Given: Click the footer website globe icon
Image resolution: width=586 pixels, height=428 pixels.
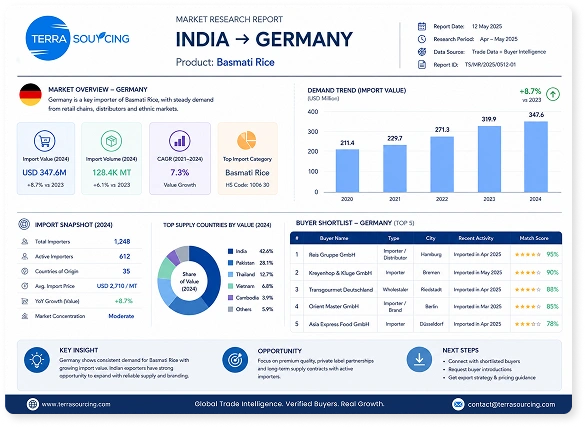Looking at the screenshot, I should click(33, 404).
